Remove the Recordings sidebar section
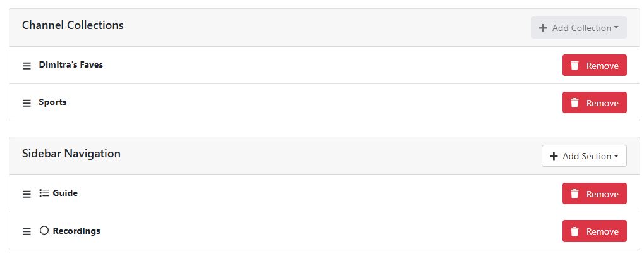 click(x=594, y=231)
